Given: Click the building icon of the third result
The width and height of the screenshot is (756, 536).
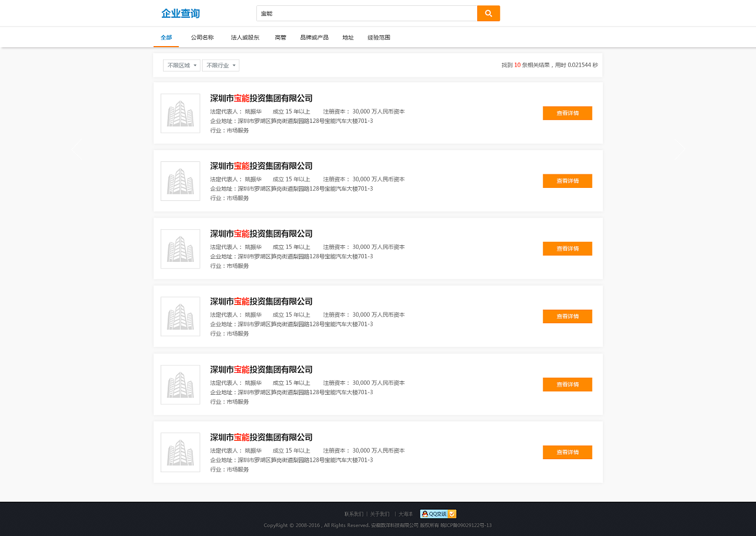Looking at the screenshot, I should (180, 249).
